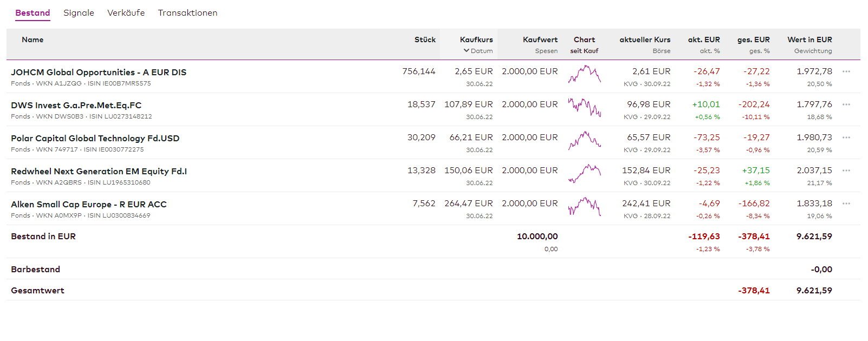Viewport: 868px width, 341px height.
Task: Open JOHCM Global Opportunities sparkline chart
Action: 584,74
